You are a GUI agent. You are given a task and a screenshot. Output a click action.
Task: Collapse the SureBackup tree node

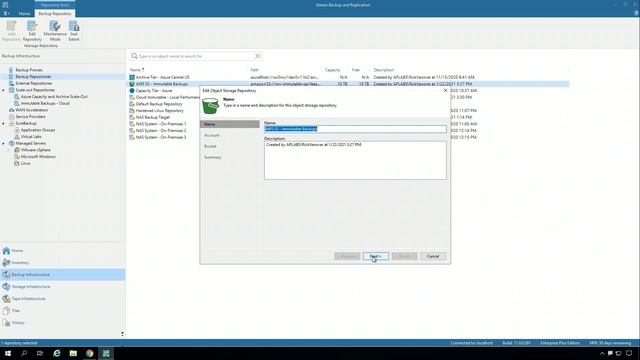pos(3,123)
